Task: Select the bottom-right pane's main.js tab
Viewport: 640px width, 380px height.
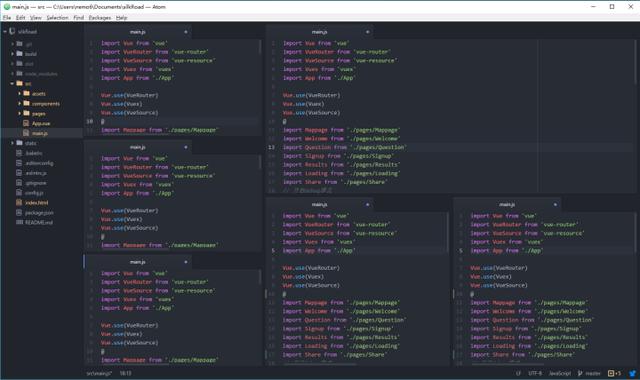Action: [x=507, y=204]
